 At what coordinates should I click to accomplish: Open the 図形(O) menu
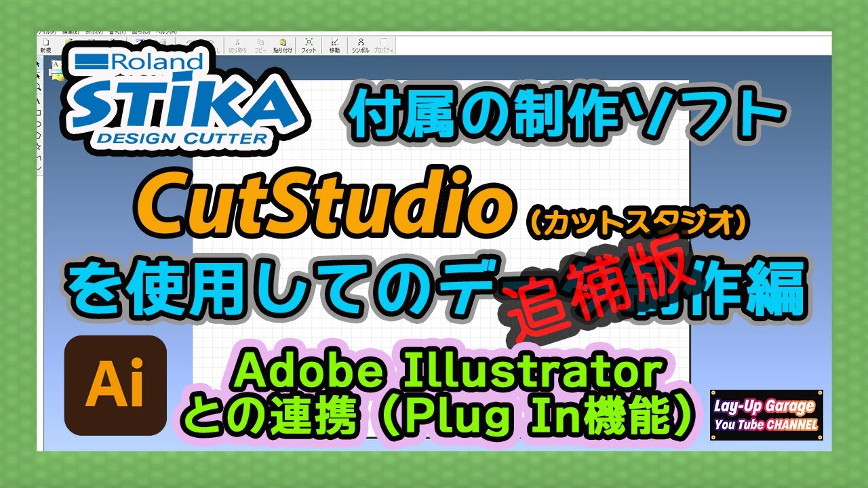[x=140, y=31]
